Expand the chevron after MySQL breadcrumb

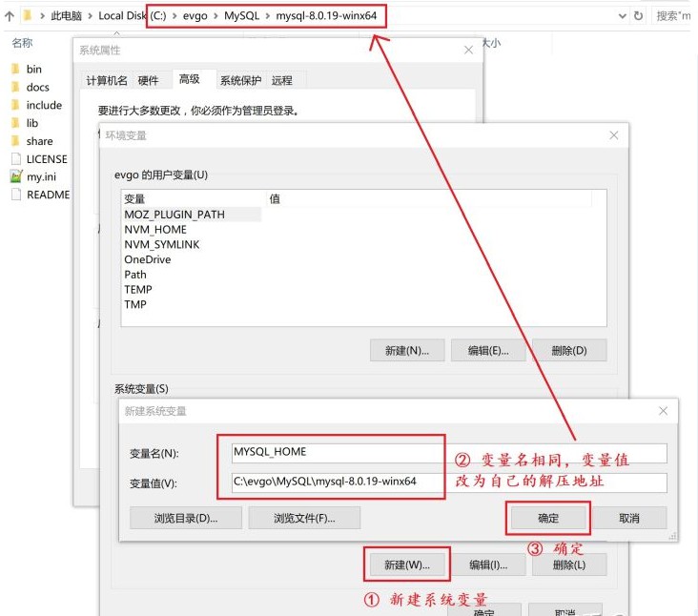click(268, 16)
